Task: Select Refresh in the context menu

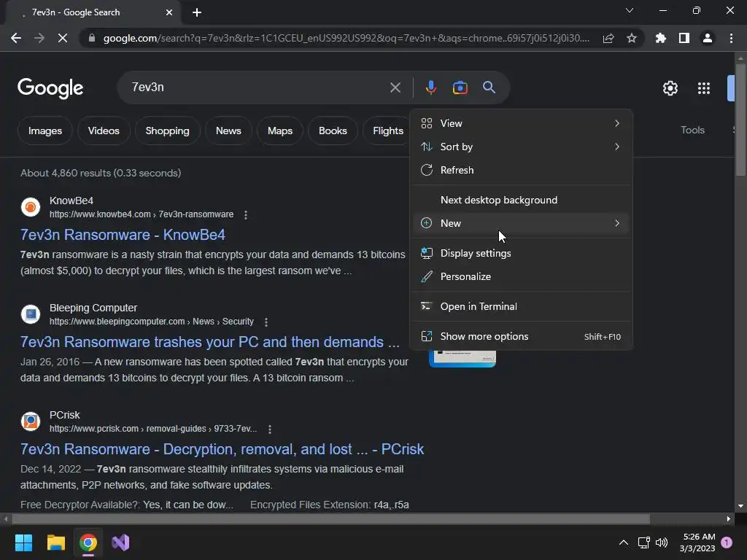Action: 521,170
